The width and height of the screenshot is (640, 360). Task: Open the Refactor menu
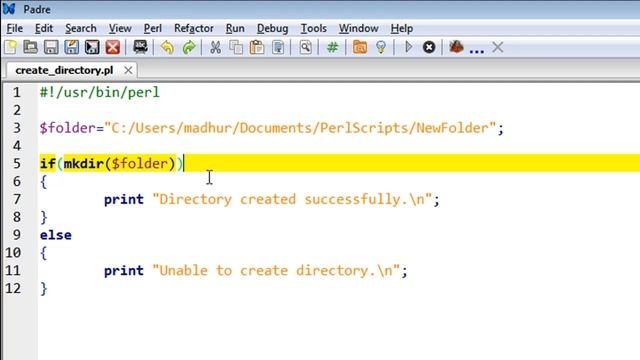(x=193, y=28)
